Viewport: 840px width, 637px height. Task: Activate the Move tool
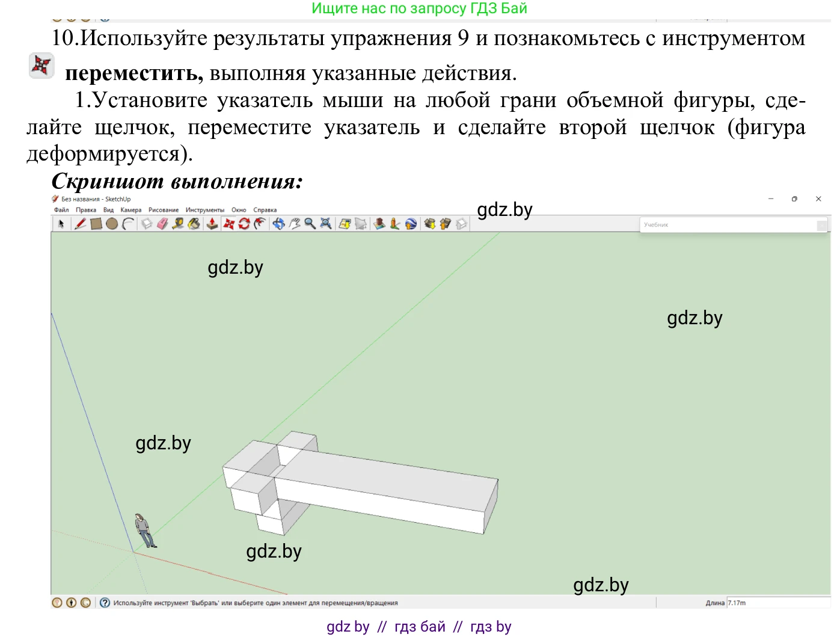tap(227, 223)
